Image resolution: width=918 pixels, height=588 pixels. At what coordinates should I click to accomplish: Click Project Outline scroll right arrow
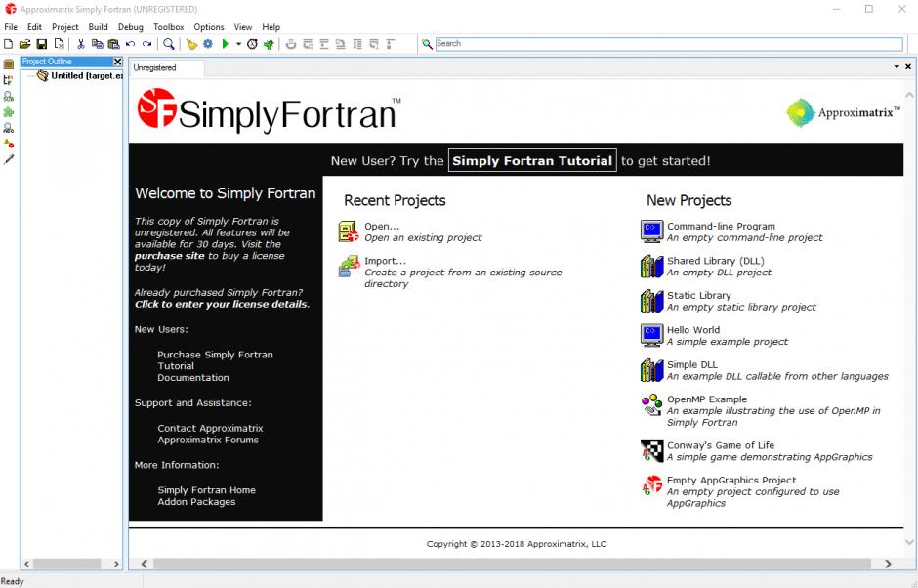(116, 564)
